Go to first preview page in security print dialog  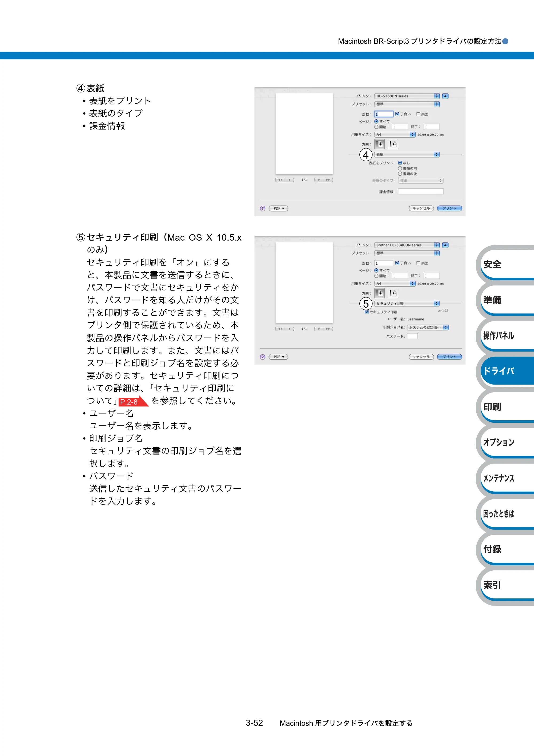pyautogui.click(x=280, y=329)
